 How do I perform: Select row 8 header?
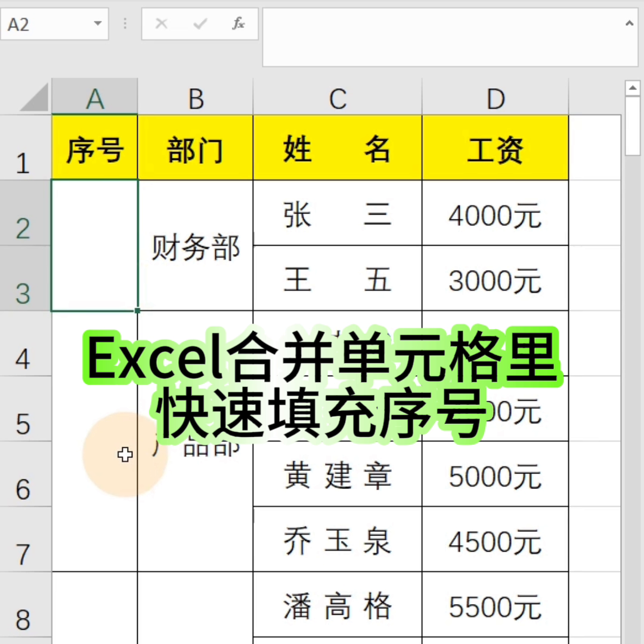26,604
